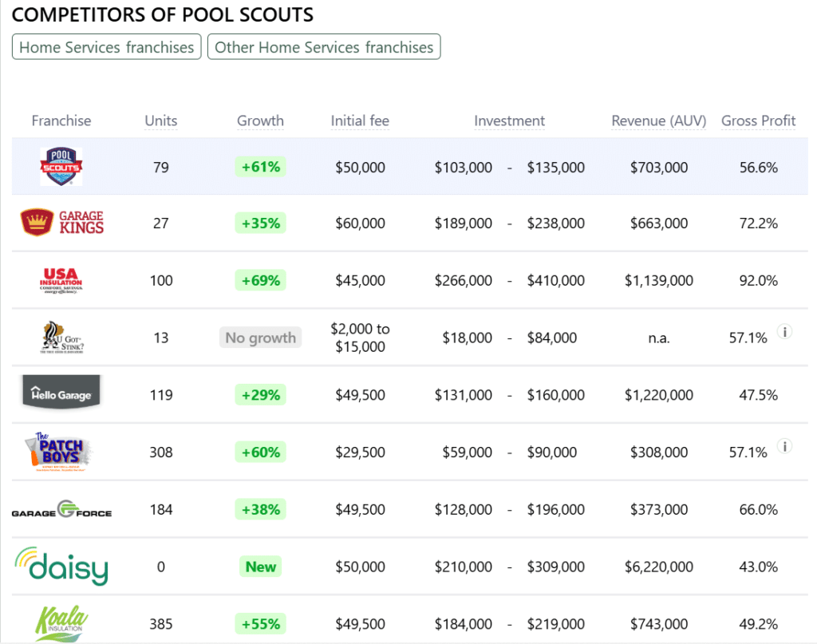
Task: Select the $6,220,000 revenue cell
Action: 659,567
